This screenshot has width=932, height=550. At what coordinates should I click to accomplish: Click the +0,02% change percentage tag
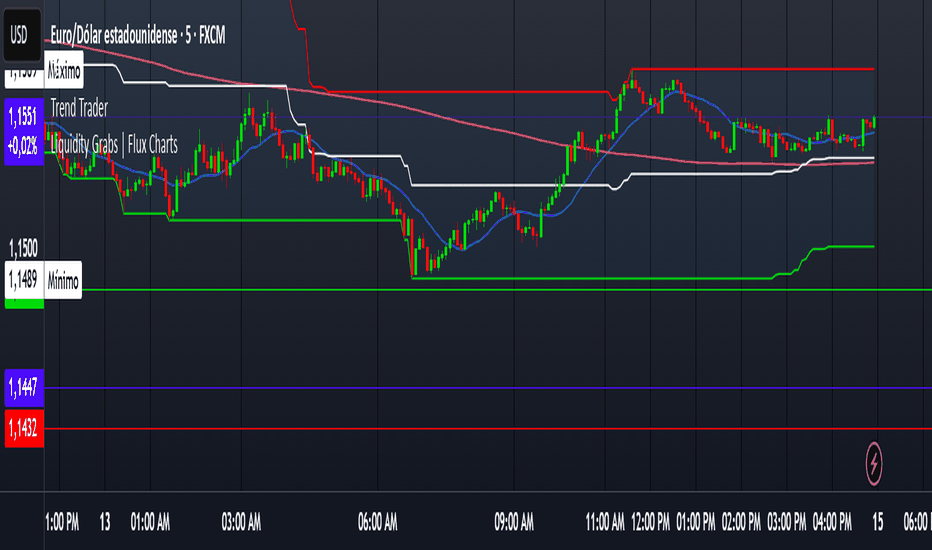click(x=24, y=147)
